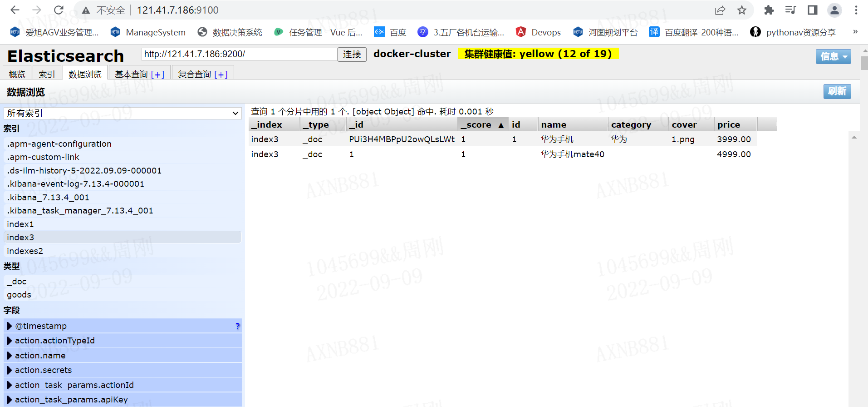
Task: Open 爱旭AGV业务管理 bookmark
Action: (54, 32)
